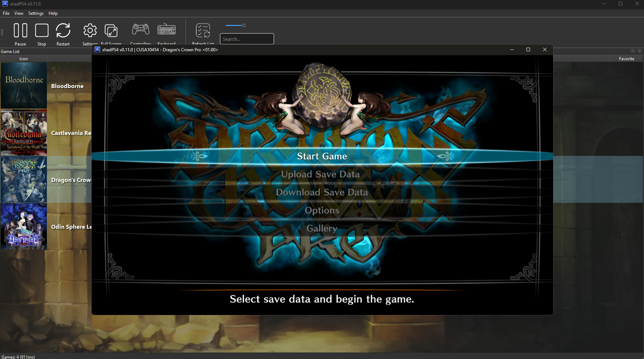
Task: Open the Settings menu
Action: [x=36, y=13]
